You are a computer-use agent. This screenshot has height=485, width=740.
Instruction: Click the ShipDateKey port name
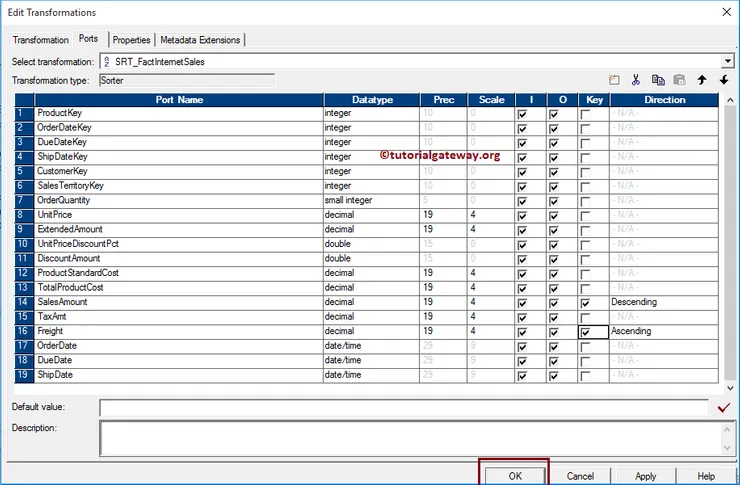tap(62, 157)
